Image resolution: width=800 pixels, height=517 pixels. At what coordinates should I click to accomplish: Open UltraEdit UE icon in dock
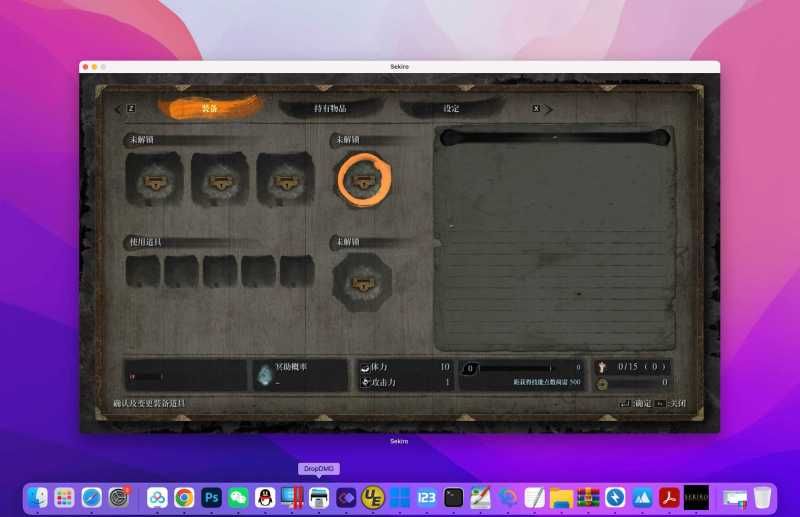[x=373, y=498]
